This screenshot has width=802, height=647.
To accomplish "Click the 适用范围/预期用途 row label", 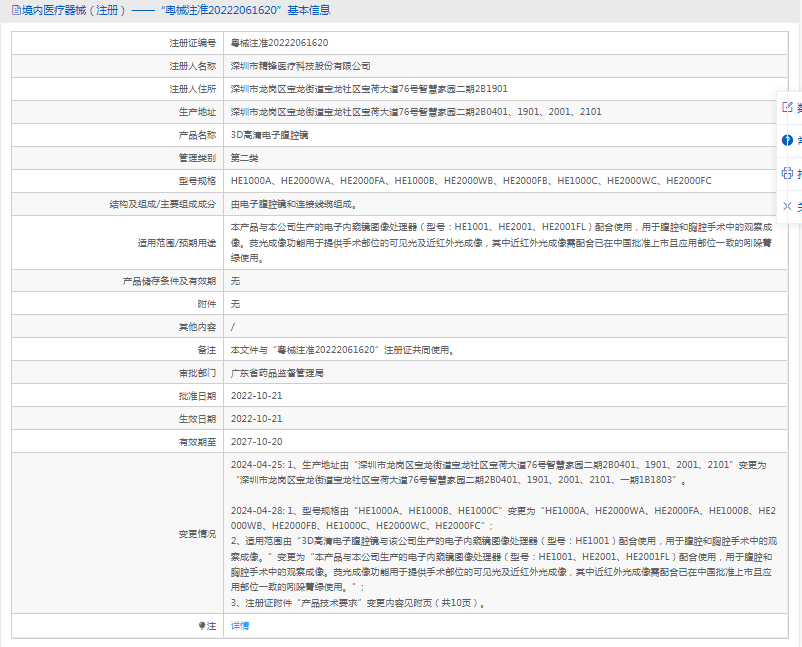I will (x=176, y=242).
